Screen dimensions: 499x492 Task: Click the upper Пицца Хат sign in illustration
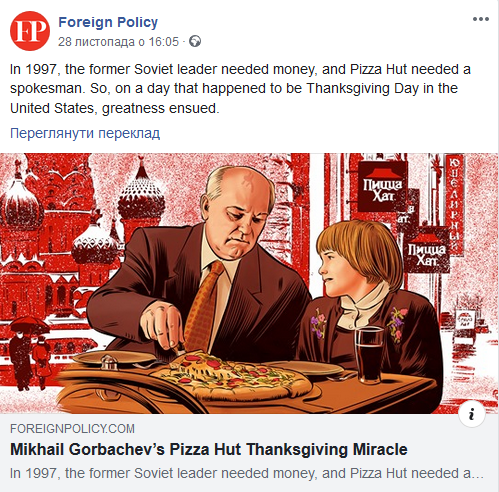(x=382, y=187)
